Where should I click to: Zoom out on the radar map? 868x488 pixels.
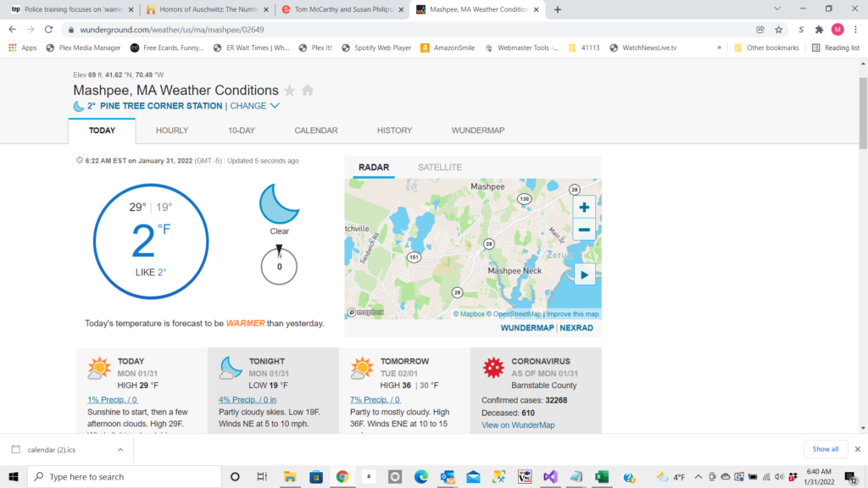coord(584,230)
